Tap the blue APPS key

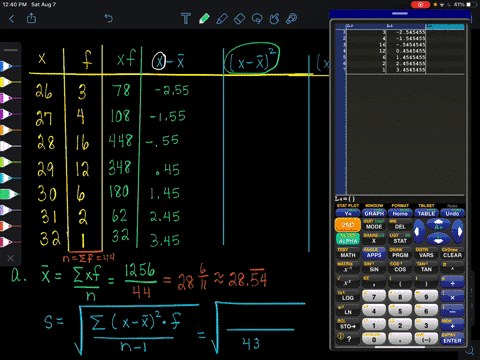374,255
